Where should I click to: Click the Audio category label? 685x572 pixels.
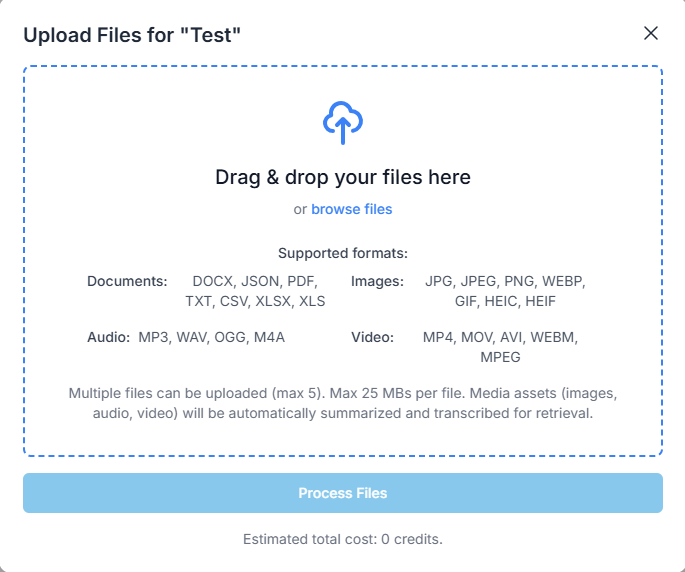click(x=108, y=337)
